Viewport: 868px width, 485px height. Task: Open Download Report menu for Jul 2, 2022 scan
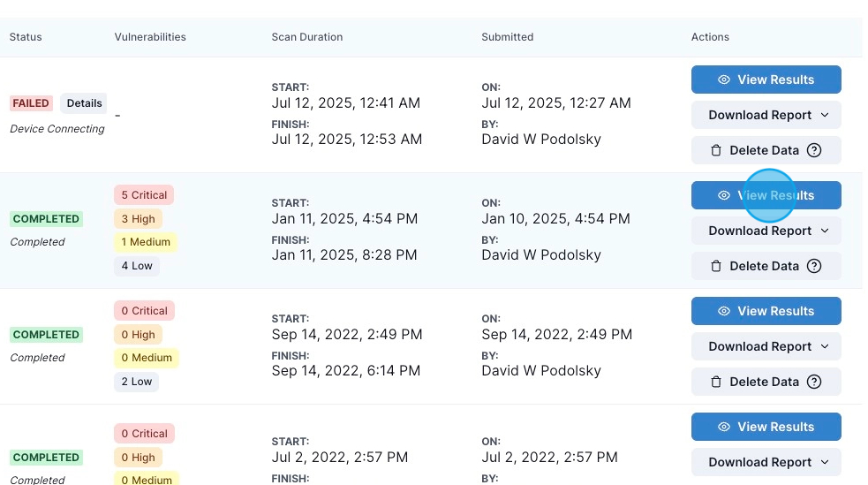766,462
